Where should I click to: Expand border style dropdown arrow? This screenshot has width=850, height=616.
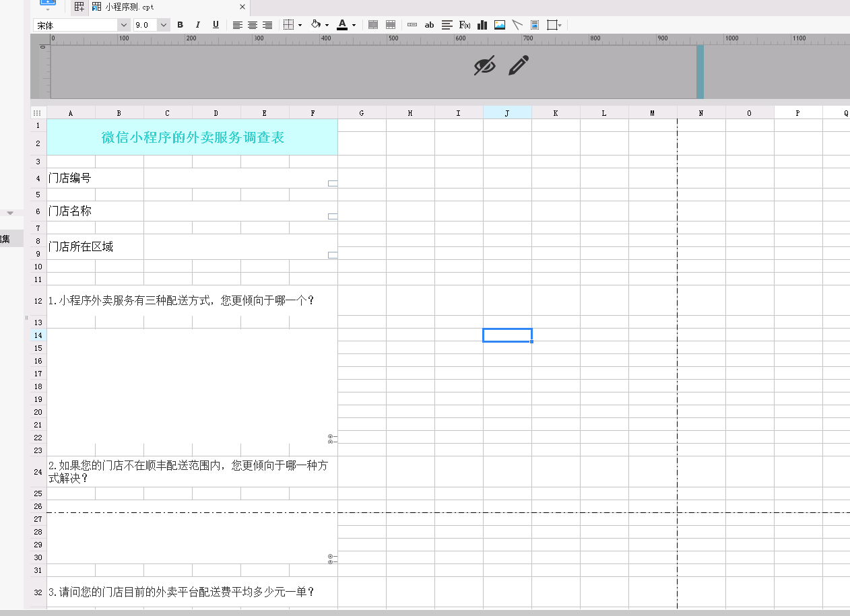pos(300,26)
